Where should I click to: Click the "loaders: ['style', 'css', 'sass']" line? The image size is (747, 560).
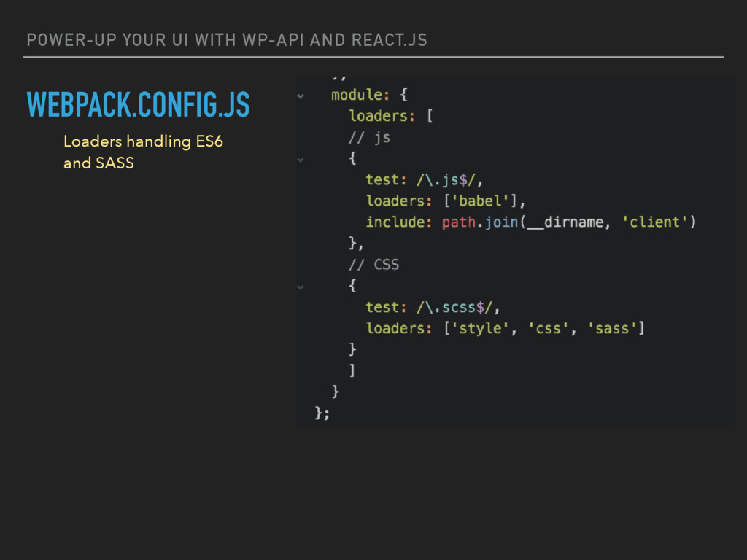[505, 329]
